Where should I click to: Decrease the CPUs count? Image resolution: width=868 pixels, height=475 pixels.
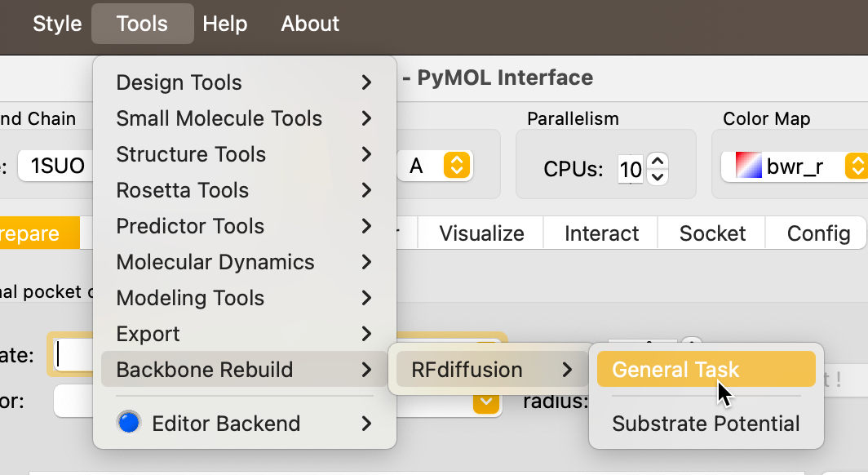pyautogui.click(x=657, y=177)
